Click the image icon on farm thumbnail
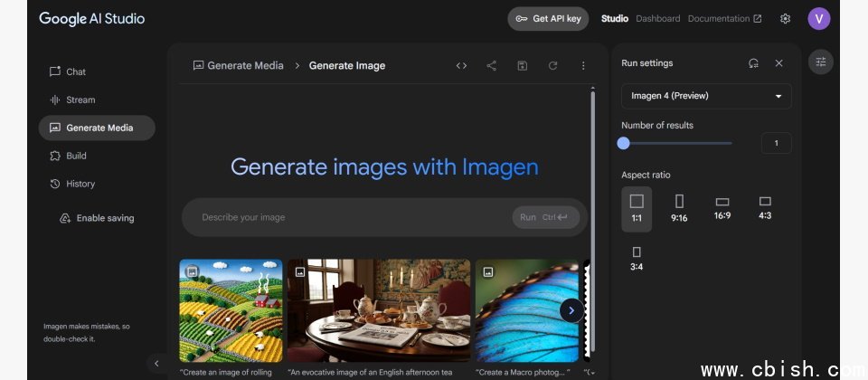This screenshot has height=380, width=868. pyautogui.click(x=192, y=271)
